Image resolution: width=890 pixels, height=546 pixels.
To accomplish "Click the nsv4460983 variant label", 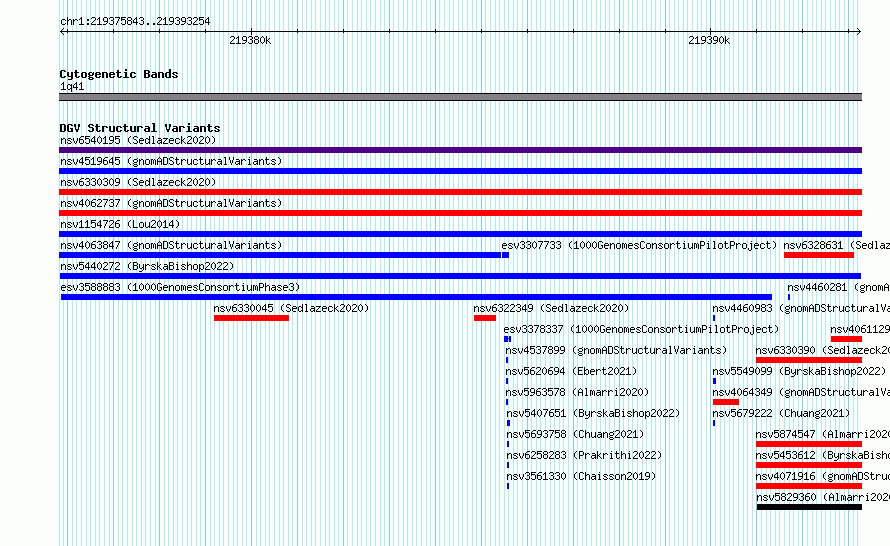I will coord(801,308).
